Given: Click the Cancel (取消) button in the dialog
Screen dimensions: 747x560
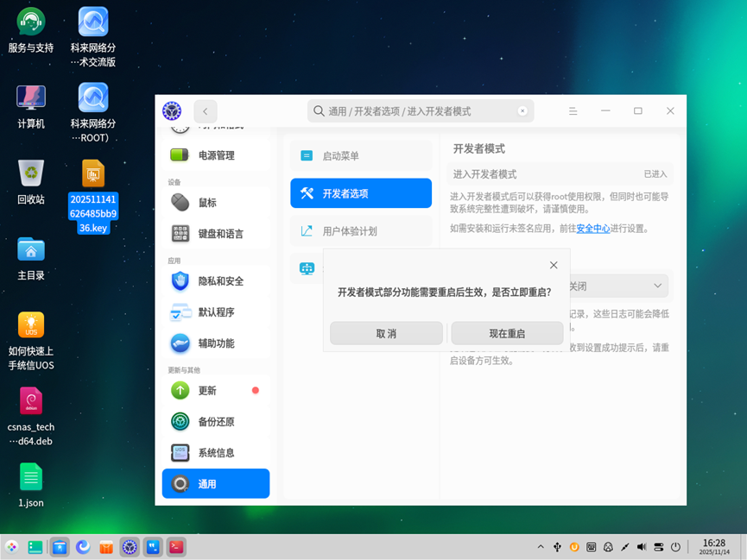Looking at the screenshot, I should [x=386, y=333].
